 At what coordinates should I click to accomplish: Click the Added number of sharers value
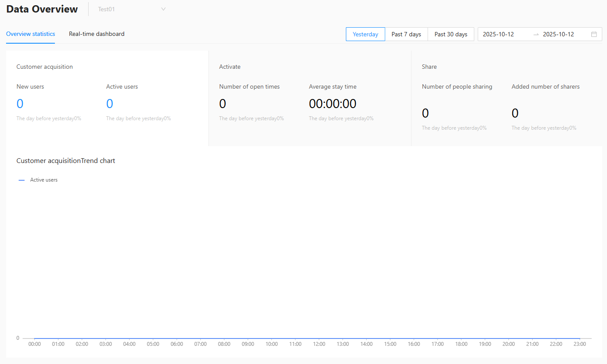(515, 113)
